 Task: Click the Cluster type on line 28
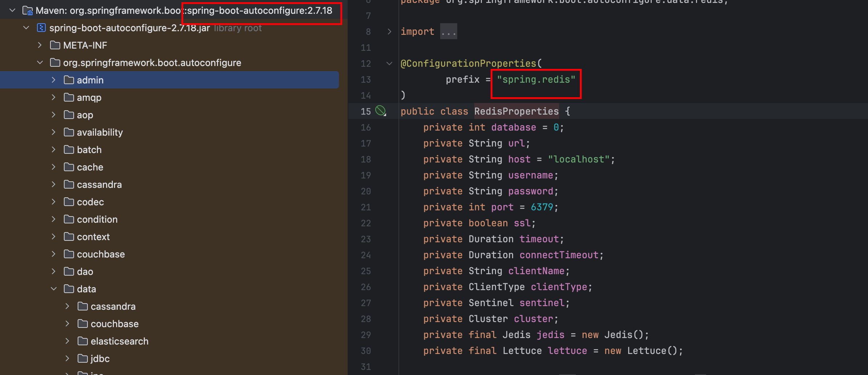488,319
